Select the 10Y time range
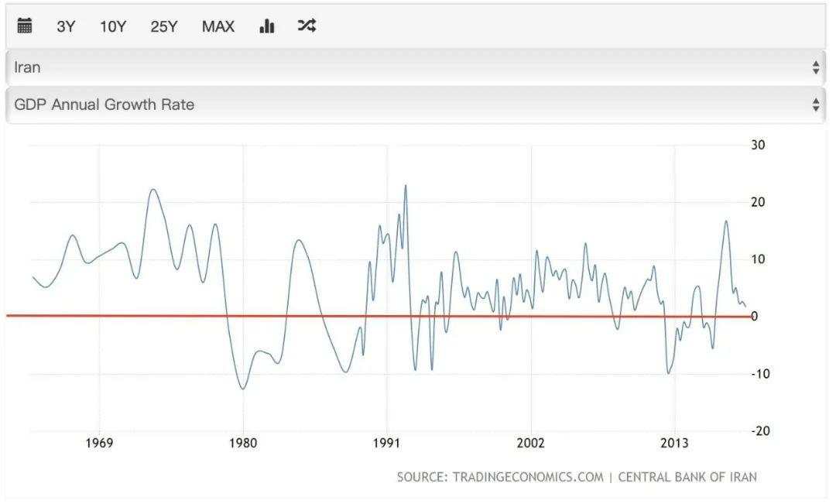This screenshot has height=504, width=836. (x=113, y=26)
